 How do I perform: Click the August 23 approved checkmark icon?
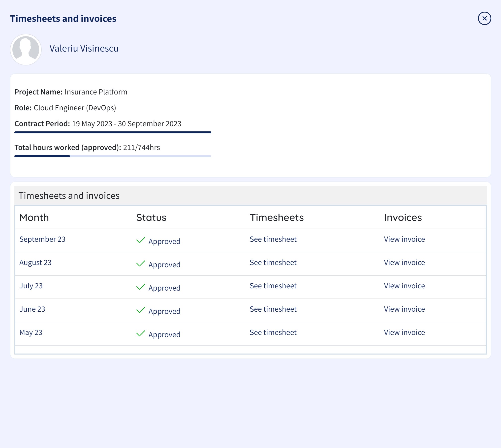[141, 264]
